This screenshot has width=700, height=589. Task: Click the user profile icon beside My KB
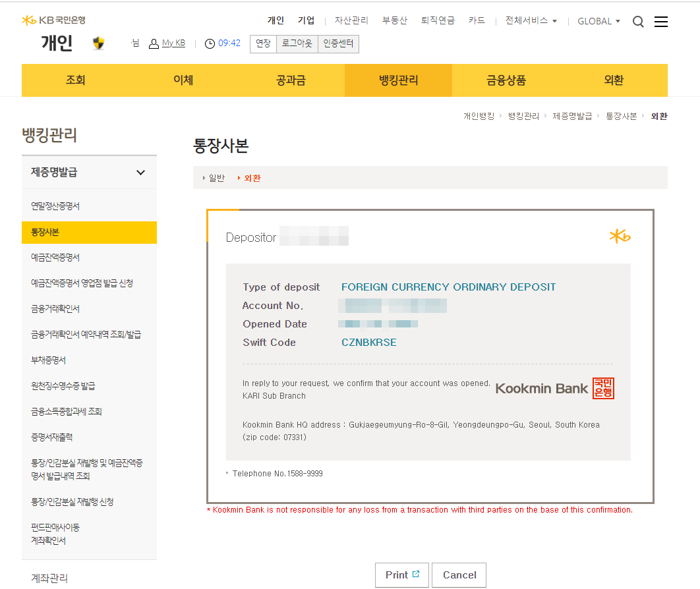point(154,43)
